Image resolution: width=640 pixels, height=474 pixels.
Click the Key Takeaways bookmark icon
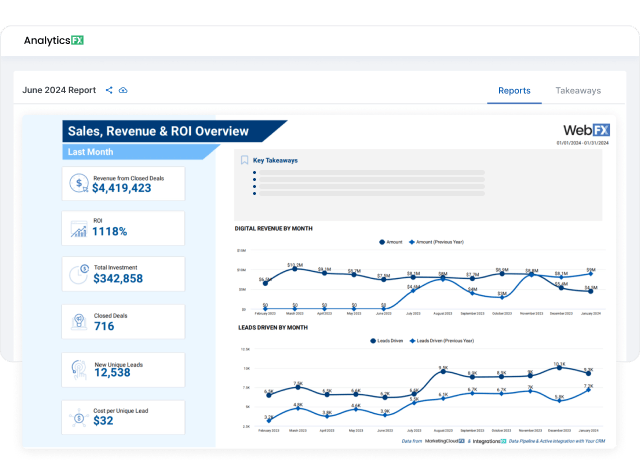[244, 160]
